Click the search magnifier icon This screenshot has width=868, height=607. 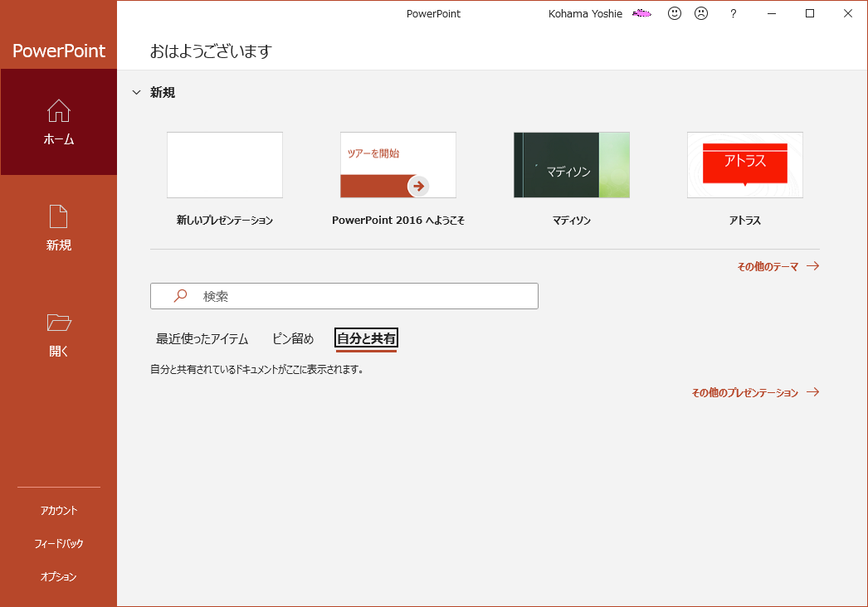pos(180,296)
